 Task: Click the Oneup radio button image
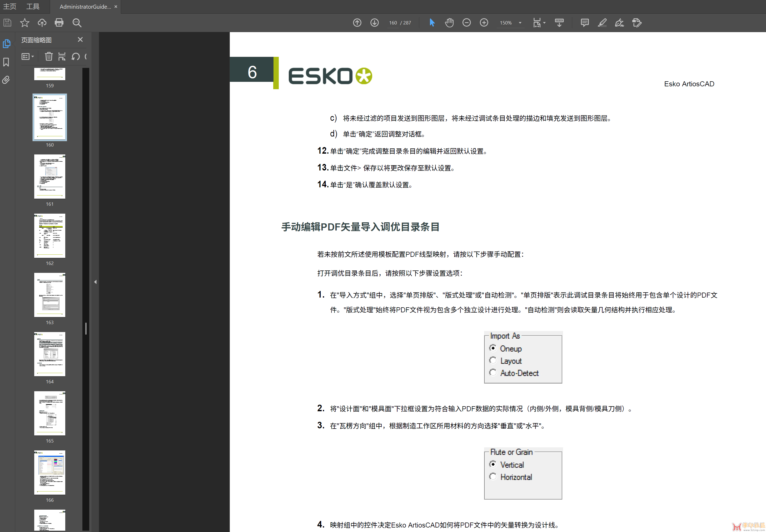(493, 348)
